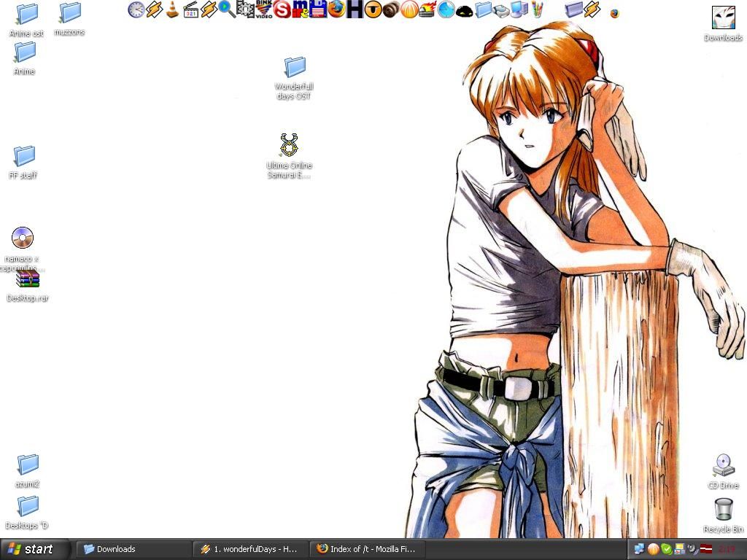Open the Downloads mask icon on desktop
Screen dimensions: 747x560
[723, 24]
